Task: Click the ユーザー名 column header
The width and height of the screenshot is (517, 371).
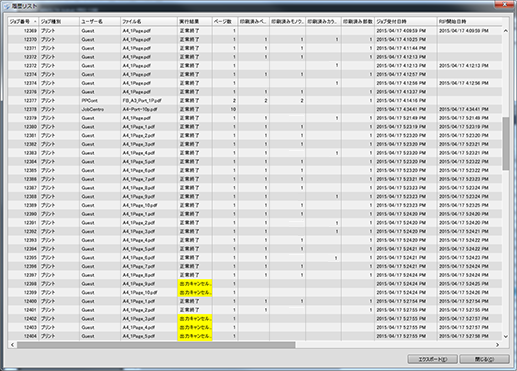Action: 100,21
